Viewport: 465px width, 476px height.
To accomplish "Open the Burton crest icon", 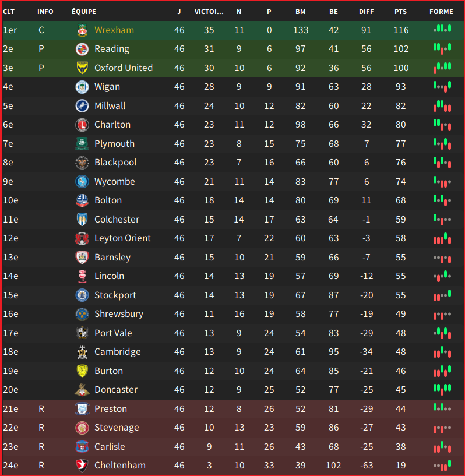I will tap(82, 371).
